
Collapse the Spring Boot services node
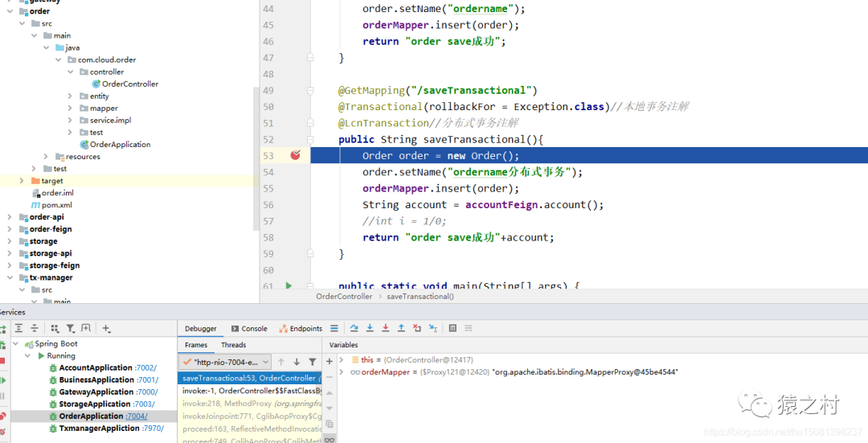(15, 344)
